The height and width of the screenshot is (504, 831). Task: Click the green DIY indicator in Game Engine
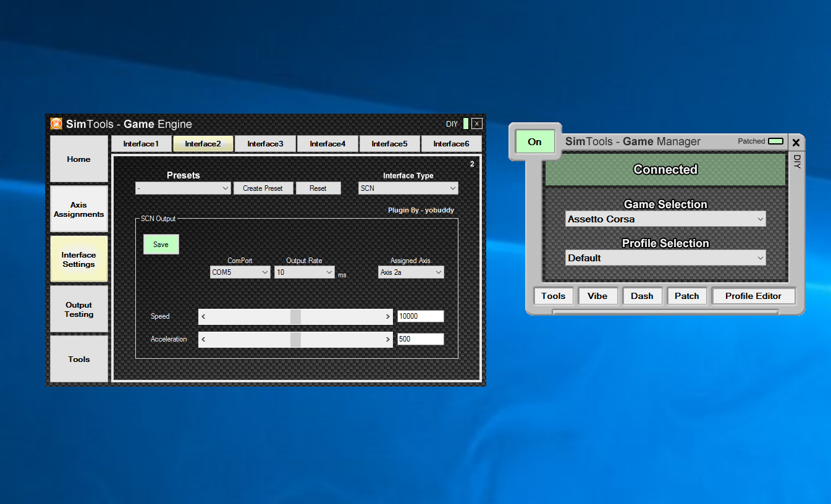(466, 124)
